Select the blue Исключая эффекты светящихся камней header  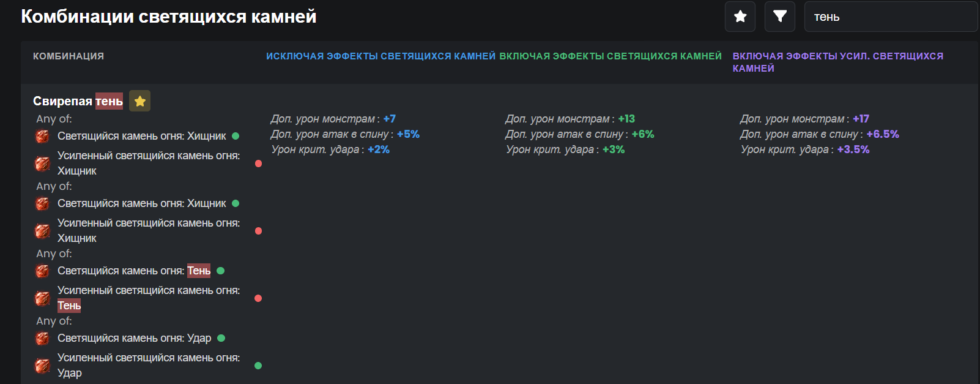(380, 56)
